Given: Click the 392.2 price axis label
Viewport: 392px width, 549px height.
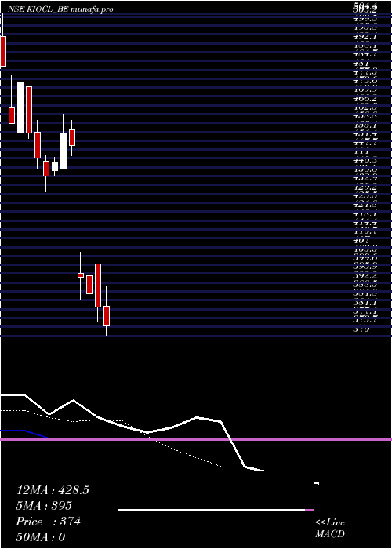Looking at the screenshot, I should pyautogui.click(x=365, y=277).
